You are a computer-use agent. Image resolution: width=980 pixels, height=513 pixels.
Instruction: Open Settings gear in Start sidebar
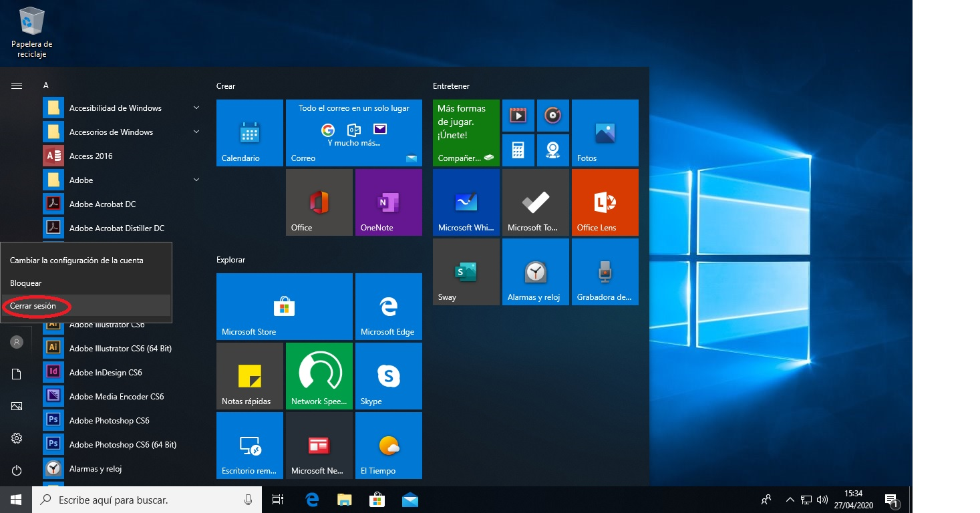[17, 438]
